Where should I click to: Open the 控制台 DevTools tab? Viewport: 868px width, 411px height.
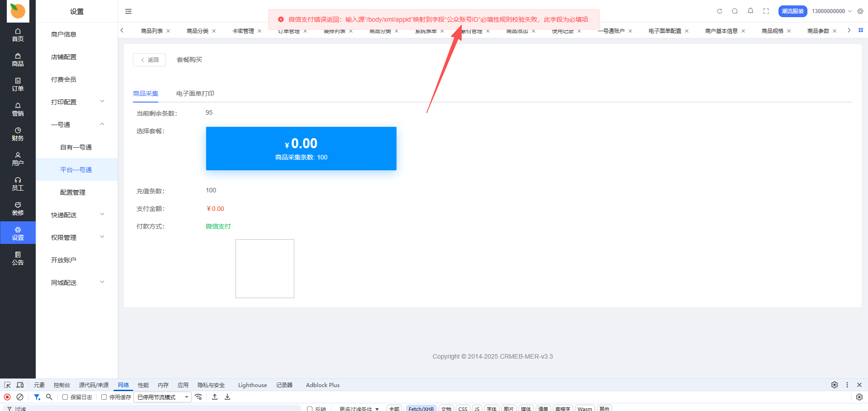click(x=61, y=385)
